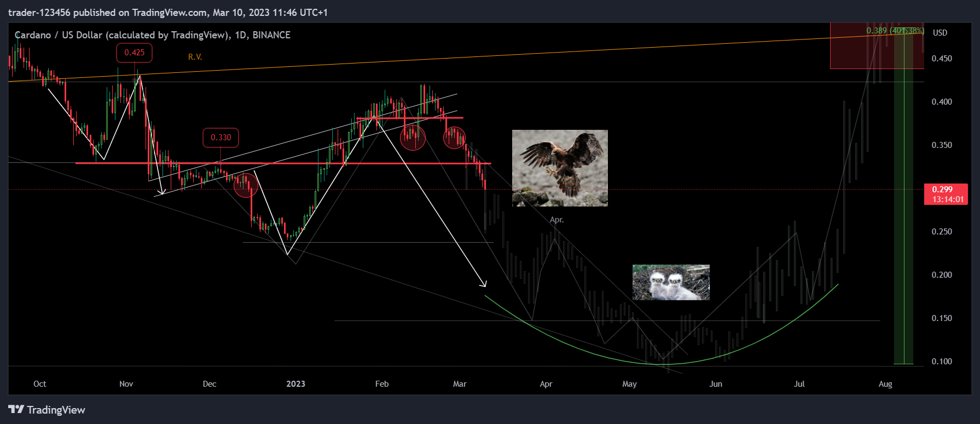This screenshot has height=424, width=980.
Task: Click the Apr label on time axis
Action: click(x=546, y=384)
